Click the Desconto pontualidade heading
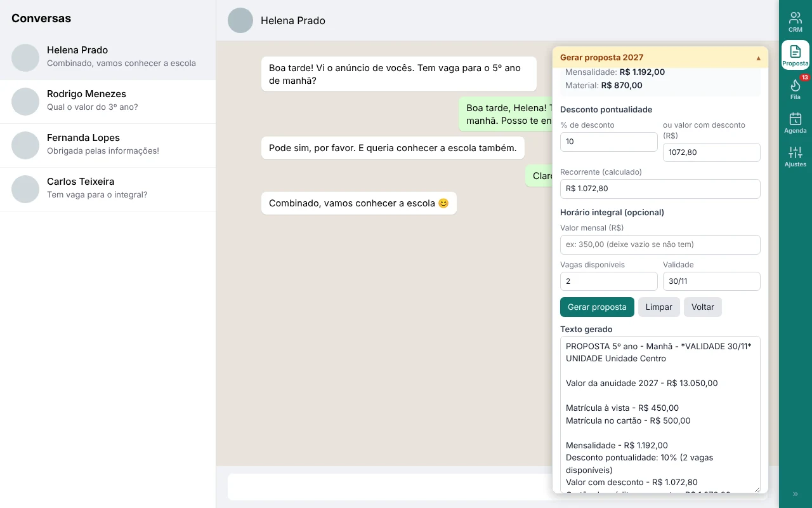The image size is (812, 508). tap(606, 109)
